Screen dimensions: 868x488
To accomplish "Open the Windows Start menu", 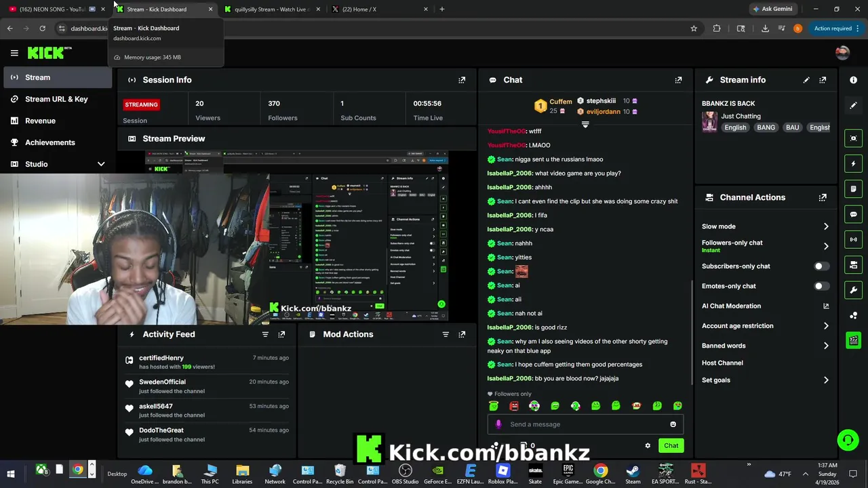I will pyautogui.click(x=10, y=474).
